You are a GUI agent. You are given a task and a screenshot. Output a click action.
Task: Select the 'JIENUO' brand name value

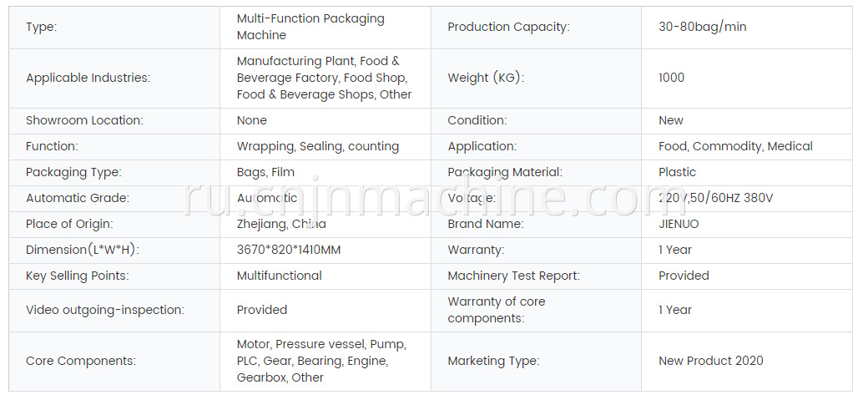pyautogui.click(x=679, y=224)
